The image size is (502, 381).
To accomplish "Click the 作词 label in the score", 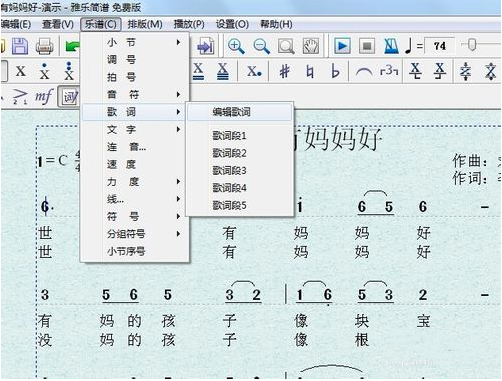I will 470,178.
